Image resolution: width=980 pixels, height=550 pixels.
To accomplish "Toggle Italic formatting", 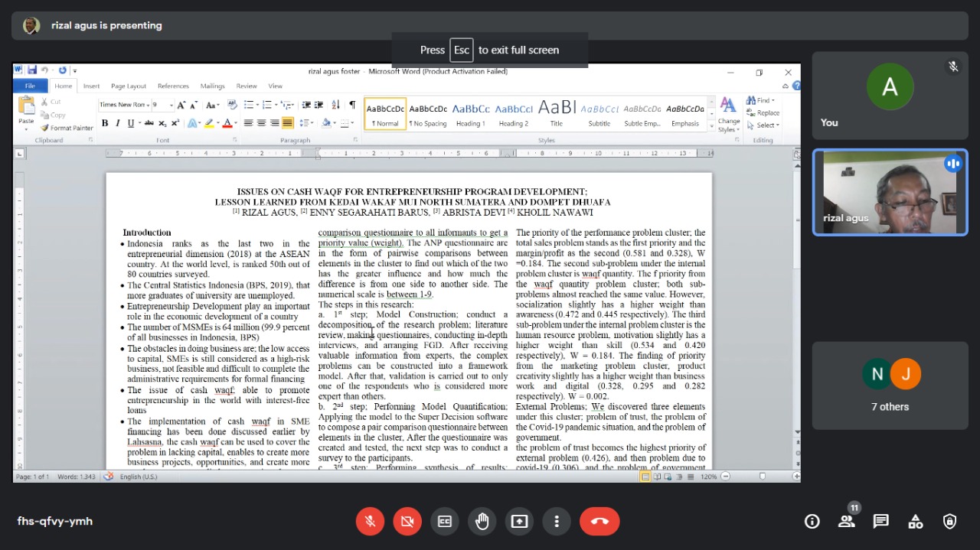I will point(117,123).
